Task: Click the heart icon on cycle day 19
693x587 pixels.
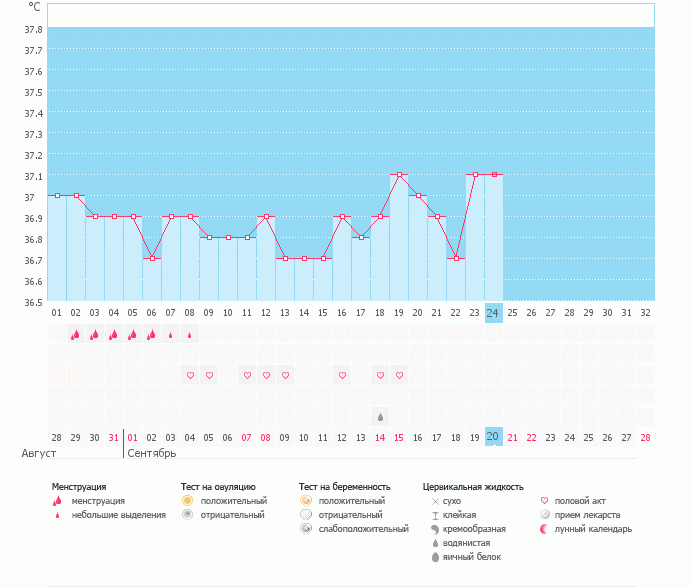Action: pyautogui.click(x=399, y=375)
